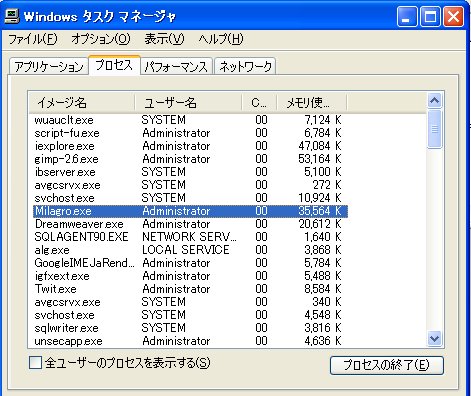Select the プロセス tab

[114, 65]
